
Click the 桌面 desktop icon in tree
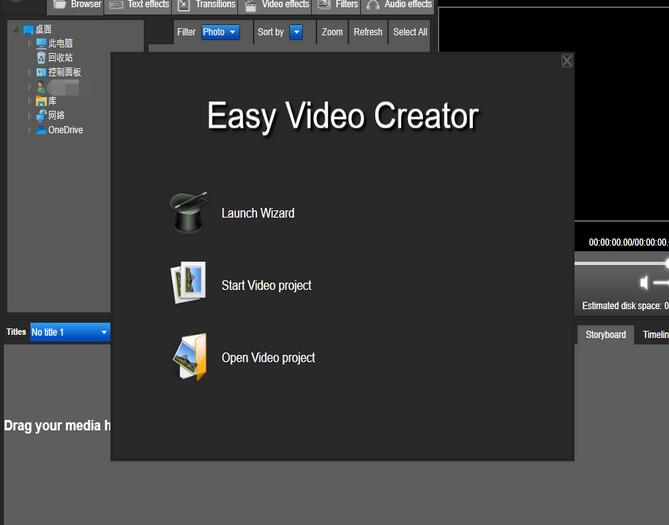29,29
